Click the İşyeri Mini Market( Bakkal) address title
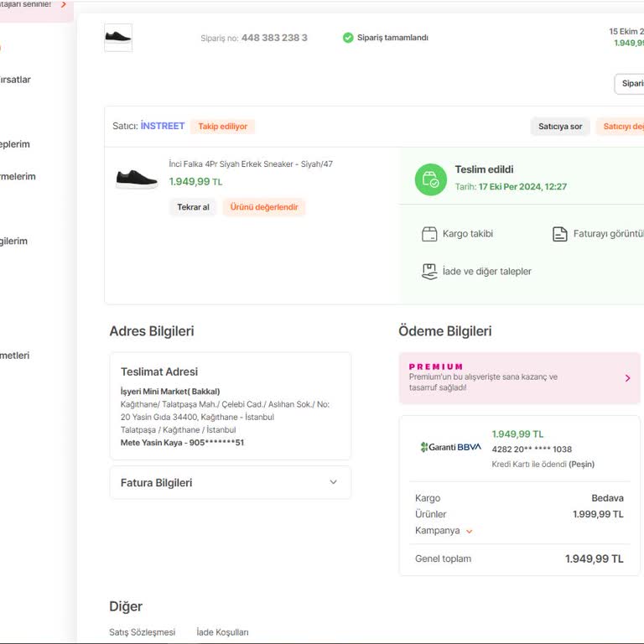This screenshot has height=644, width=644. pos(170,392)
